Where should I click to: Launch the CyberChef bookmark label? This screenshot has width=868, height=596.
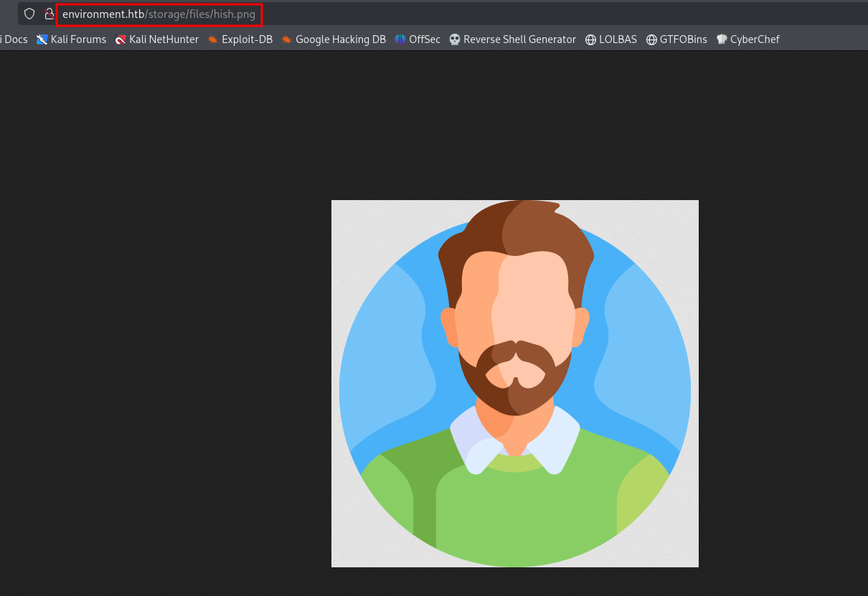pyautogui.click(x=755, y=39)
